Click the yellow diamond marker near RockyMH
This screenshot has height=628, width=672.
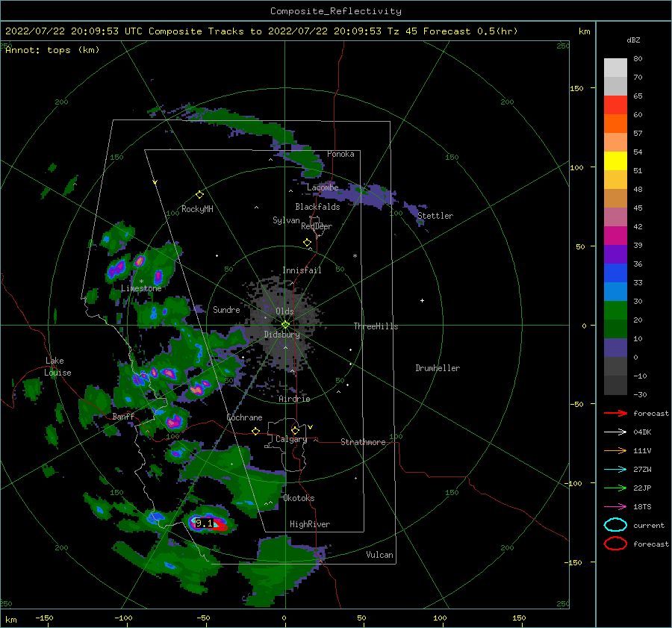click(199, 195)
